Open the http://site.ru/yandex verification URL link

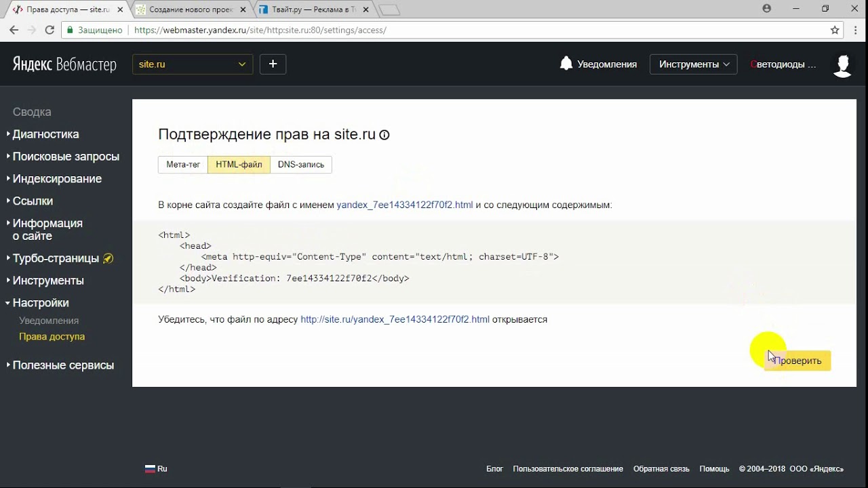tap(395, 319)
